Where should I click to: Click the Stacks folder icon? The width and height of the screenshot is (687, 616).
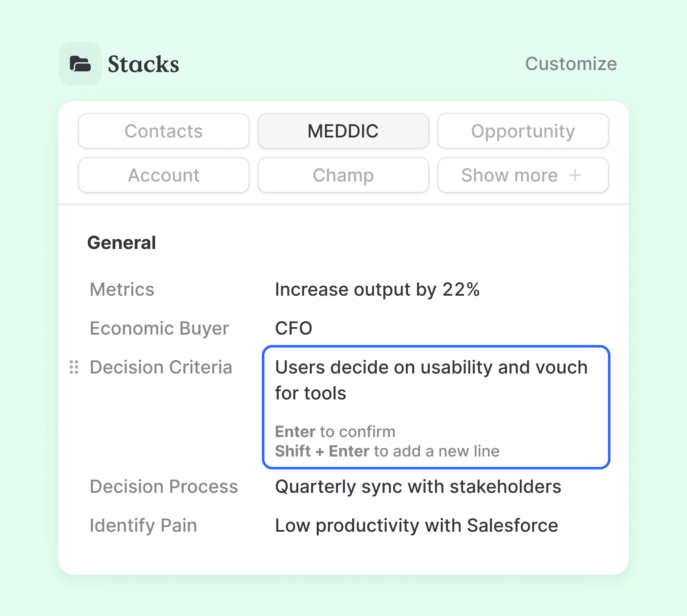tap(80, 64)
